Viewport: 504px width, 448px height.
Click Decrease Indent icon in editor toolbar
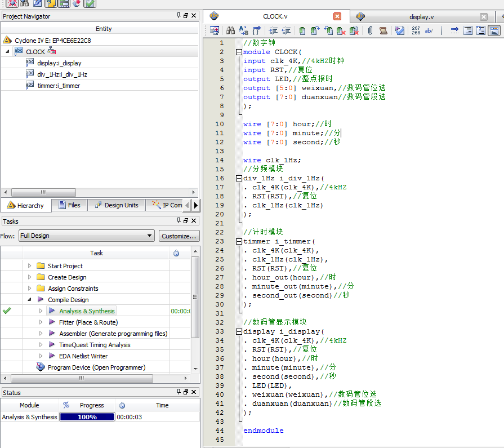(x=286, y=30)
